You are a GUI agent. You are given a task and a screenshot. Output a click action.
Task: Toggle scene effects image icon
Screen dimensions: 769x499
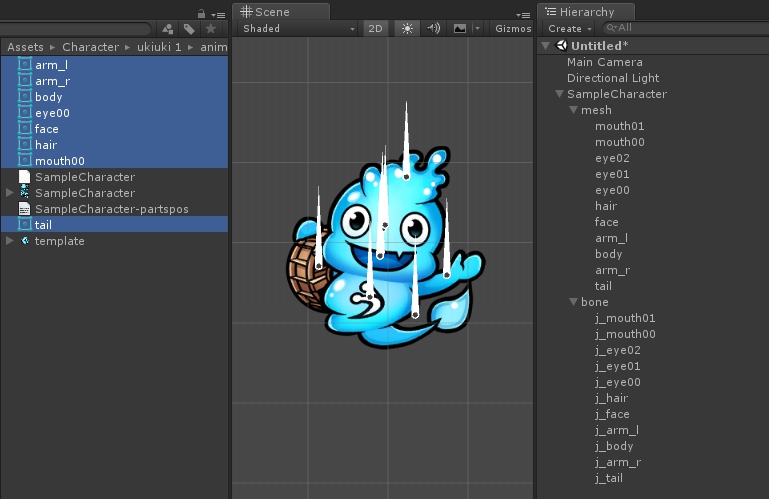tap(460, 28)
